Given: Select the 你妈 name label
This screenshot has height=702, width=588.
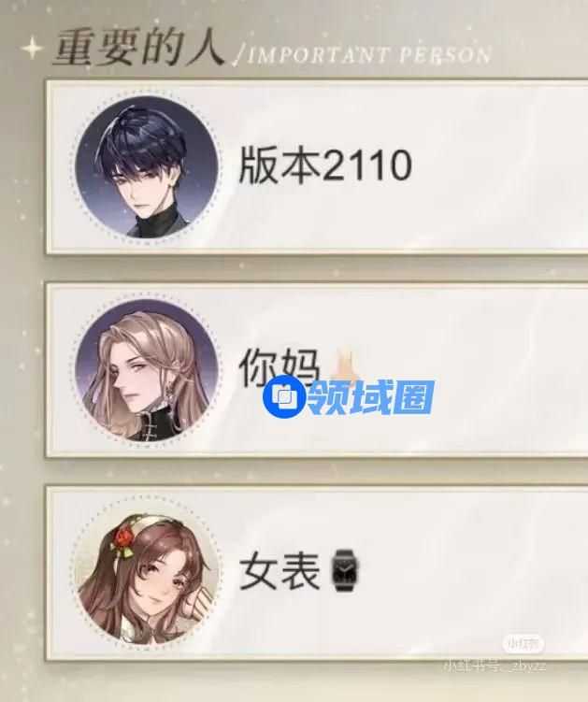Looking at the screenshot, I should point(280,368).
